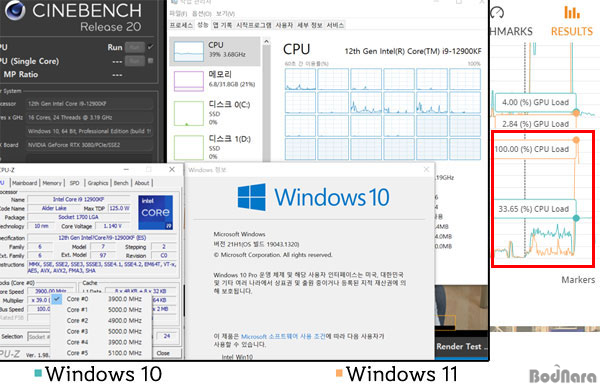Choose Core #5 5100.0 MHz from the dropdown list
600x386 pixels.
point(102,353)
